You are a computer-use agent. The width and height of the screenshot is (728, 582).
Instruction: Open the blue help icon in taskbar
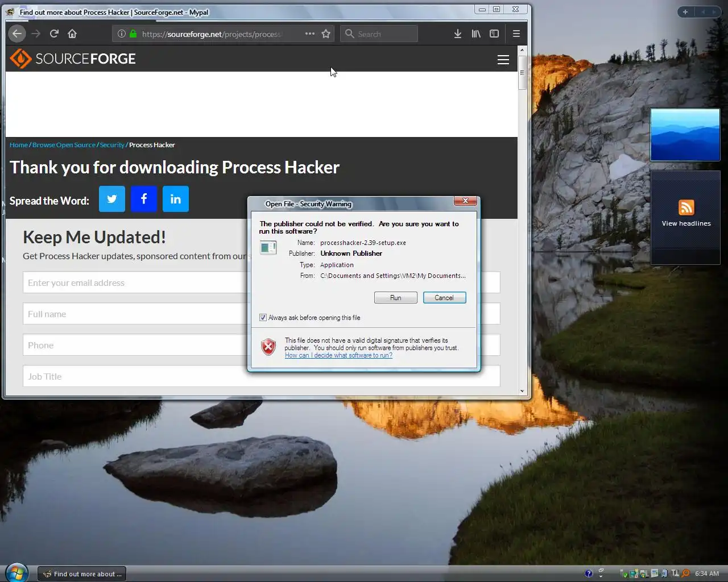pos(589,573)
